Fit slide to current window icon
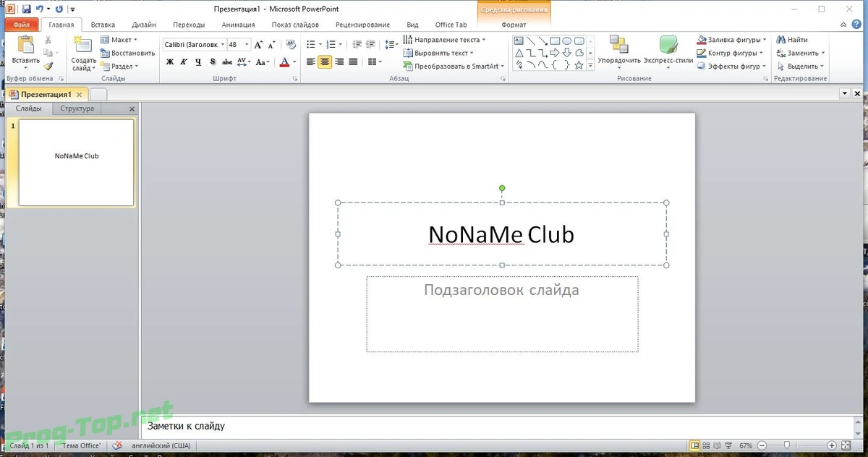The height and width of the screenshot is (457, 868). click(846, 445)
